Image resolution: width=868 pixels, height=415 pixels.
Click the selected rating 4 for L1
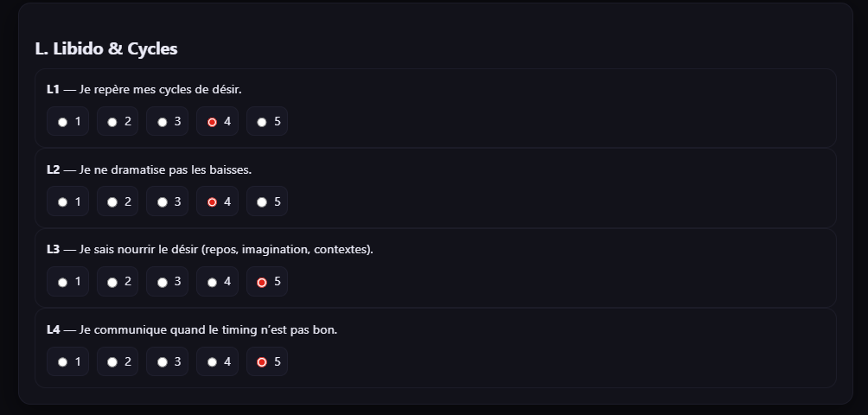point(213,122)
